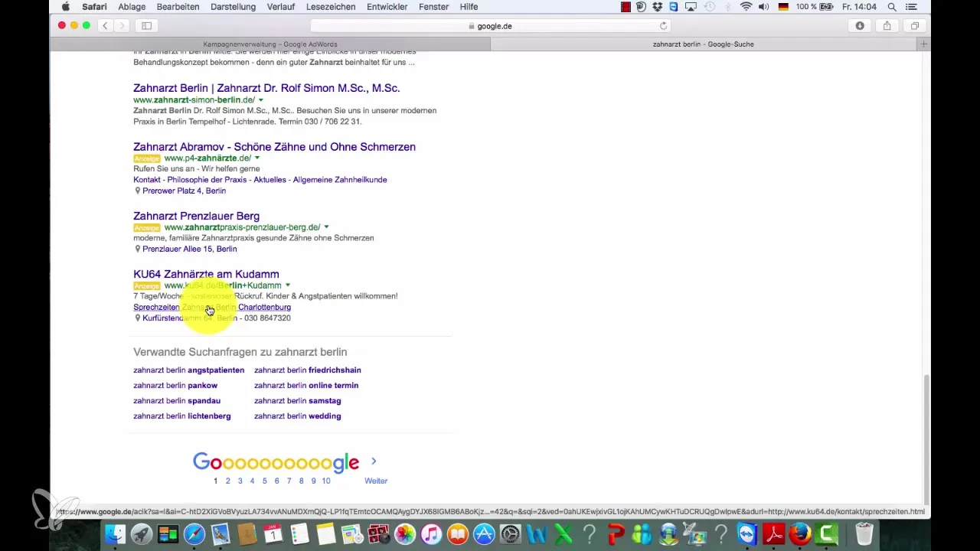
Task: Open the Ablage menu
Action: 132,7
